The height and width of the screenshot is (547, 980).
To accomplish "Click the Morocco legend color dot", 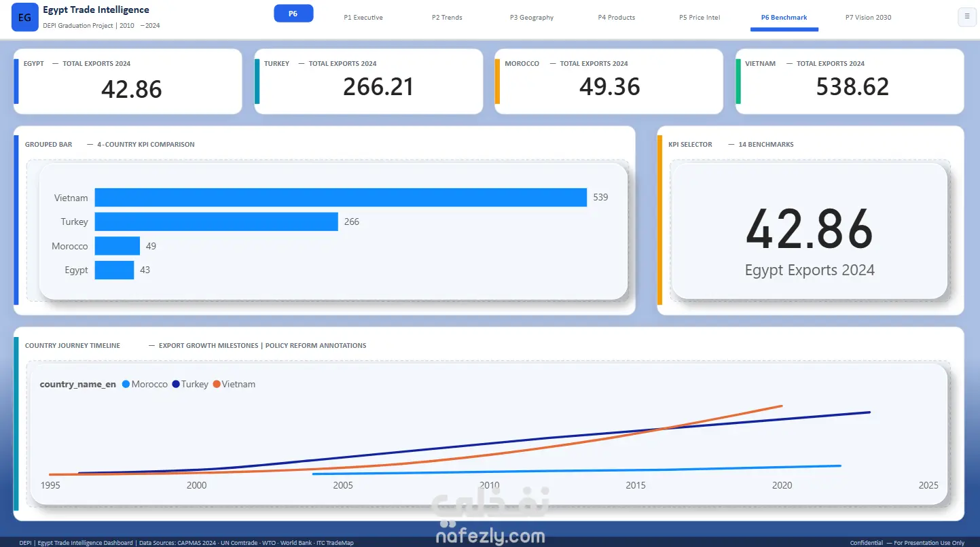I will point(126,384).
